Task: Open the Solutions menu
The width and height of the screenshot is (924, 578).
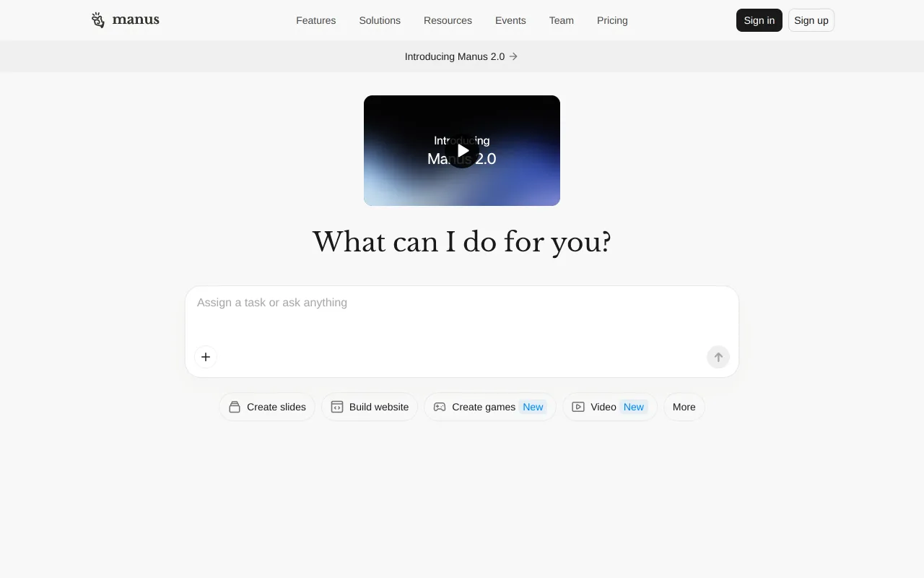Action: coord(380,20)
